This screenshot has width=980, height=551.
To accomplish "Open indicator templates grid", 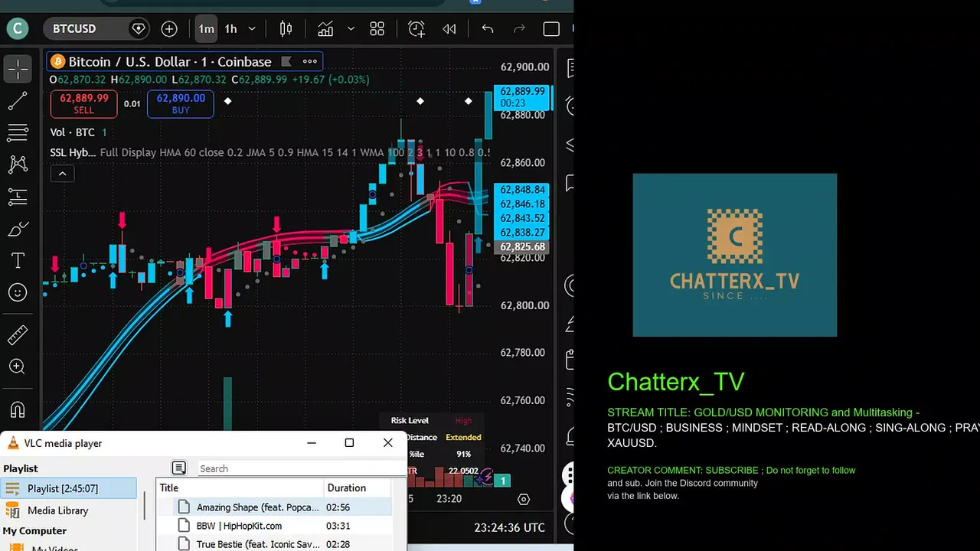I will click(377, 29).
